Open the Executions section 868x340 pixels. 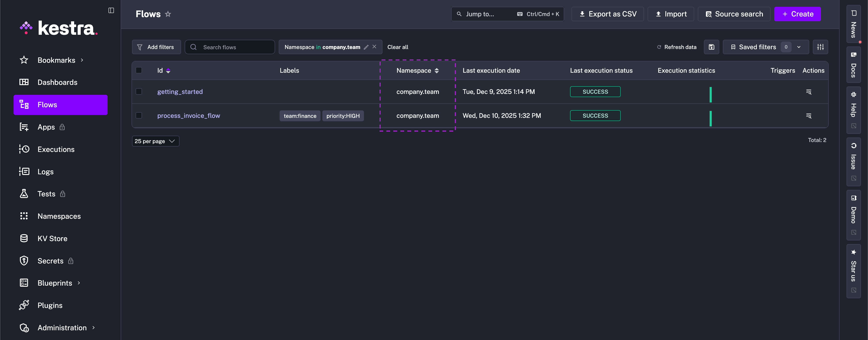tap(56, 149)
